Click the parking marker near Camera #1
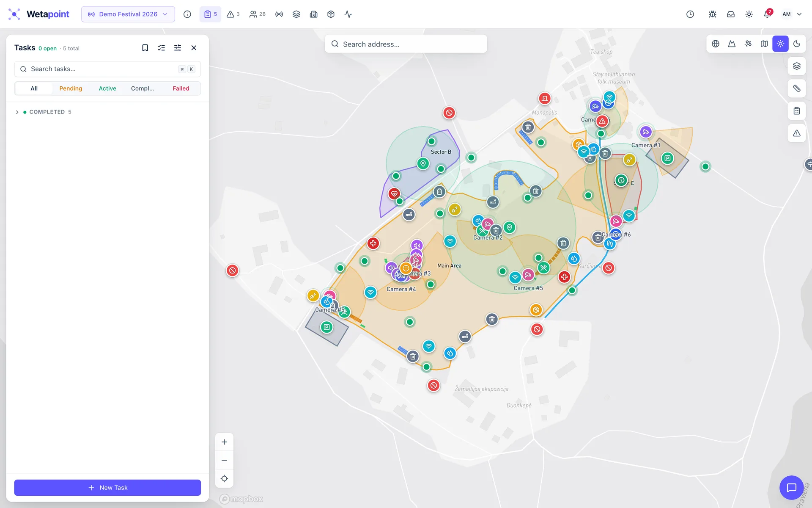 [x=667, y=158]
